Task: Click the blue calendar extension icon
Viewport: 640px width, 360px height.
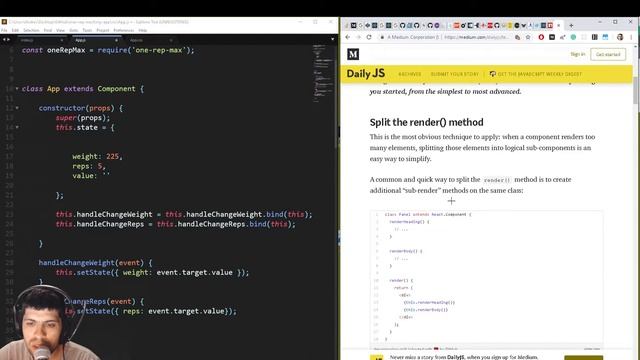Action: coord(605,37)
